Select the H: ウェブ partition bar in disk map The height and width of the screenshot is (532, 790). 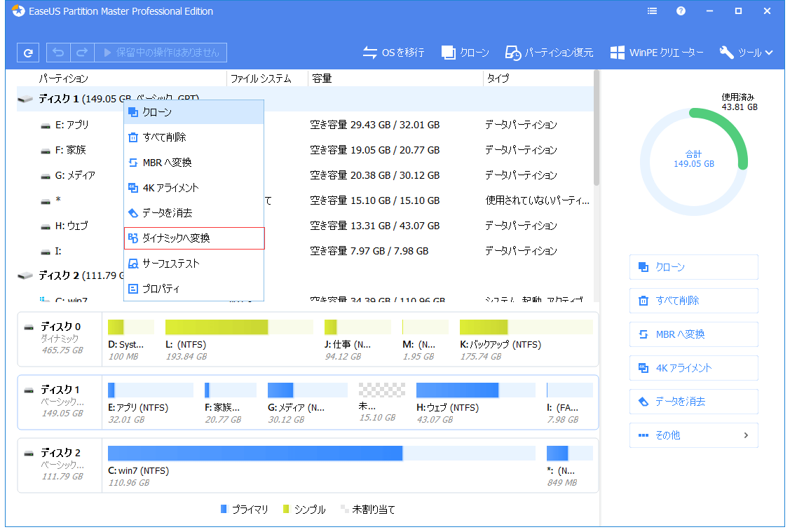point(457,390)
